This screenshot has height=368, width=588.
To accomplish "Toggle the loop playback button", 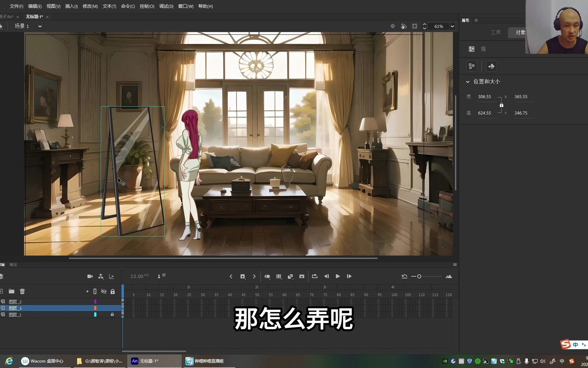I will coord(315,276).
